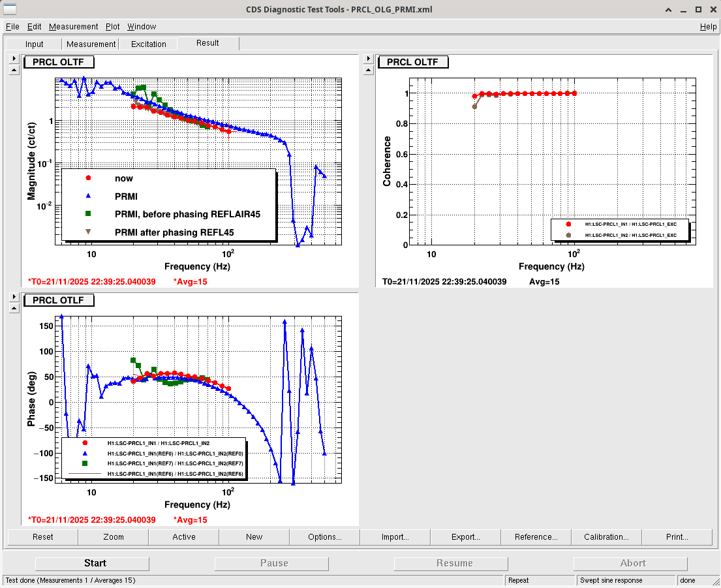This screenshot has height=588, width=721.
Task: Click right-arrow button beside top-left PRCL OLTF plot
Action: tap(14, 58)
